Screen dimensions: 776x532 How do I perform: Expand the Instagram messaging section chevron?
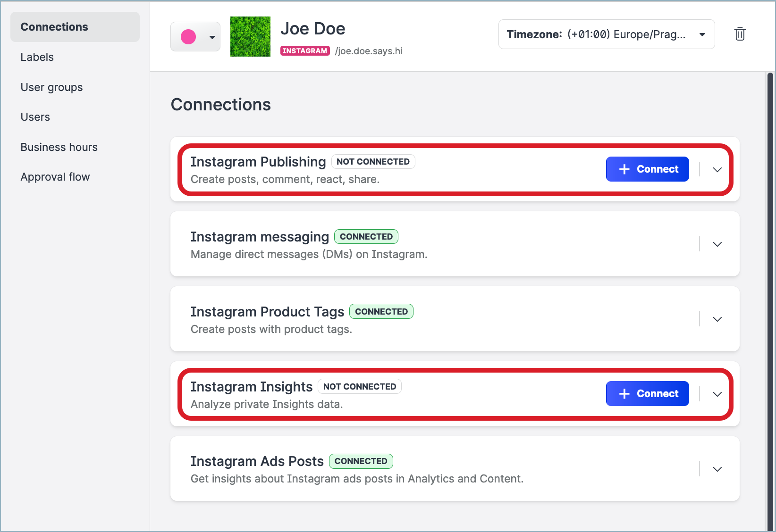point(717,244)
